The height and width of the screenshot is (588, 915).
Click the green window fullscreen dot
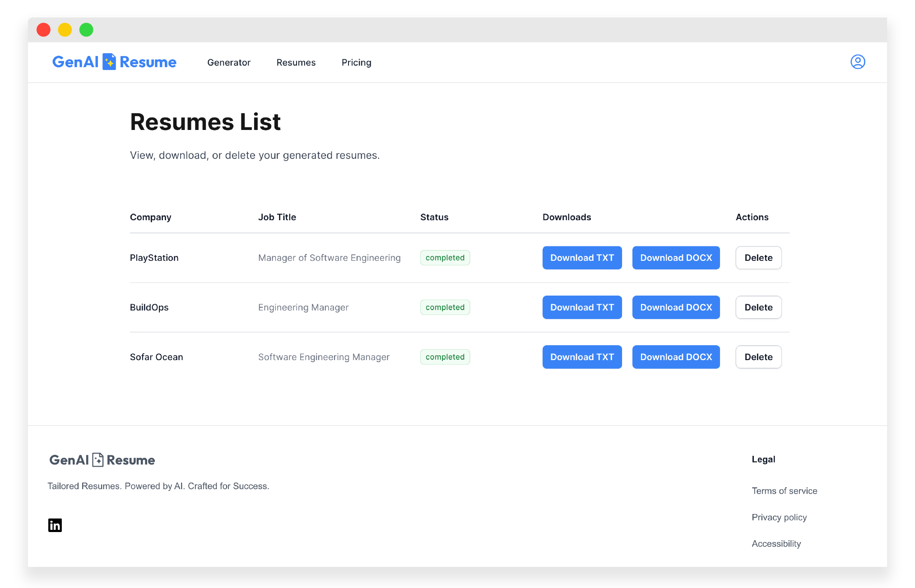(86, 30)
